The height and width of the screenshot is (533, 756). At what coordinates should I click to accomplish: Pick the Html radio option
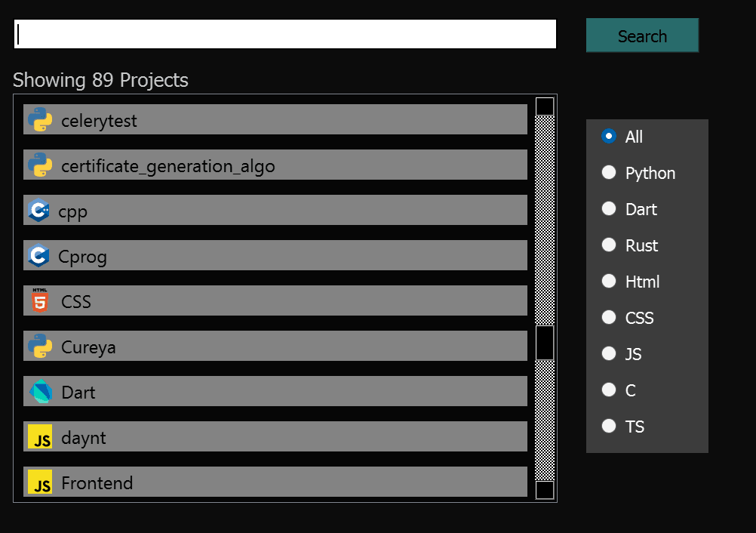click(x=609, y=281)
